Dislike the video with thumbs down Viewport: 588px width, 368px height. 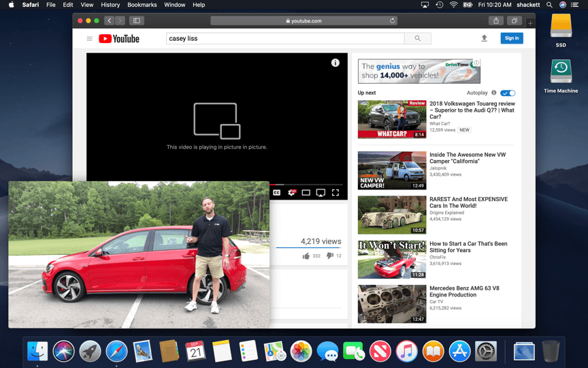(329, 256)
